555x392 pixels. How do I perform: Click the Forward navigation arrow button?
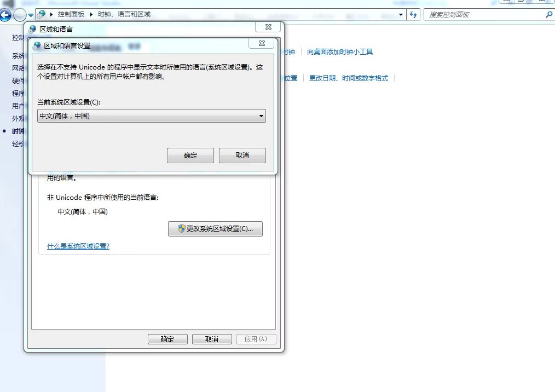click(20, 15)
